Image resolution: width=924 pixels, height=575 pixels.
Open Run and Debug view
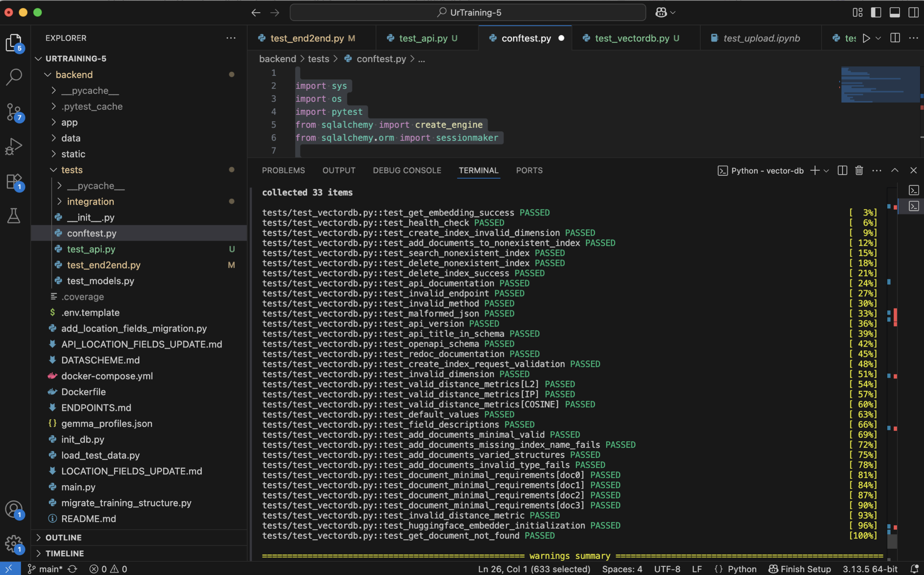(14, 146)
